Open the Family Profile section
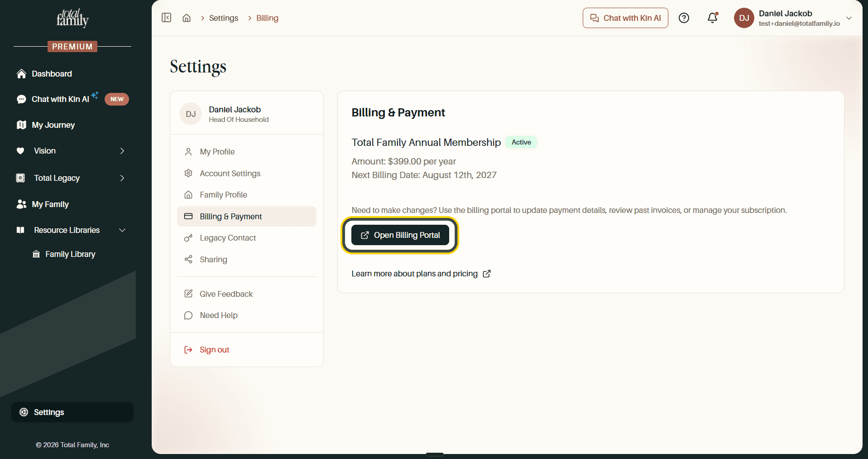Screen dimensions: 868x459 coord(247,195)
